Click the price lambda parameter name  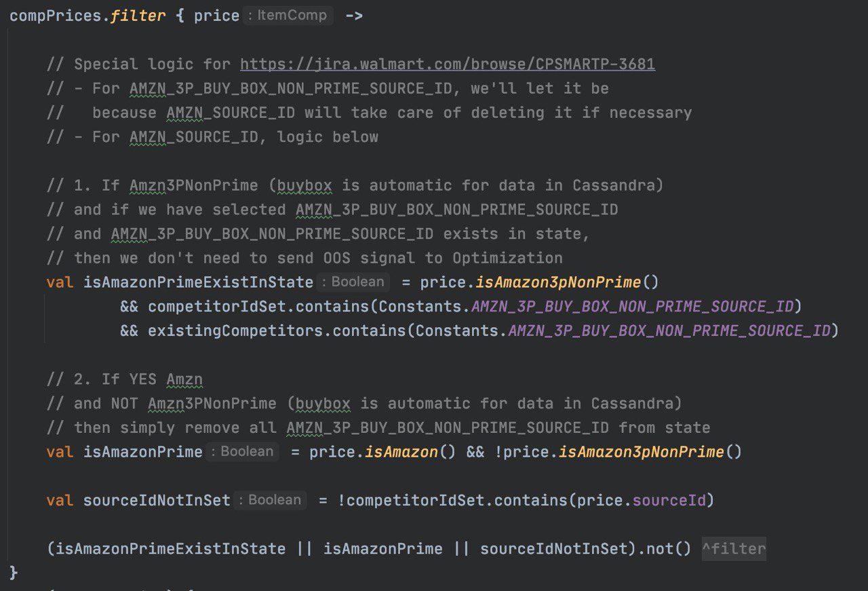[x=216, y=16]
